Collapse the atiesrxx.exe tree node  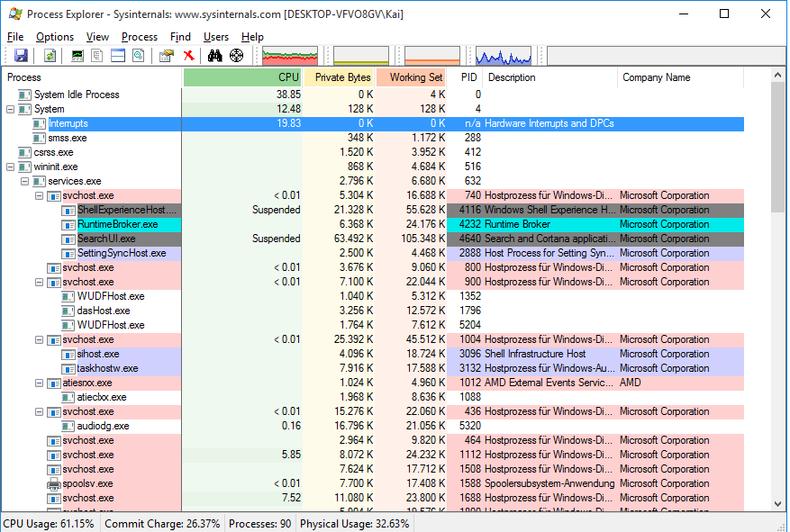39,383
